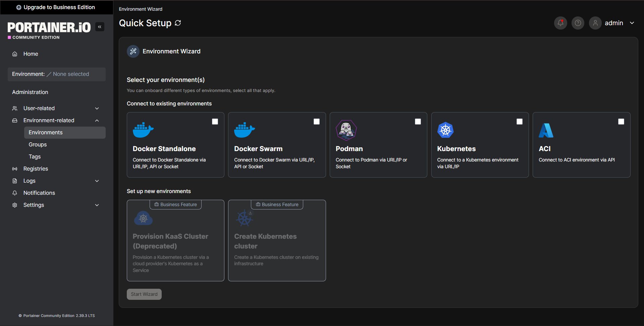Click the upgrade arrow icon in banner
This screenshot has width=644, height=326.
[19, 7]
